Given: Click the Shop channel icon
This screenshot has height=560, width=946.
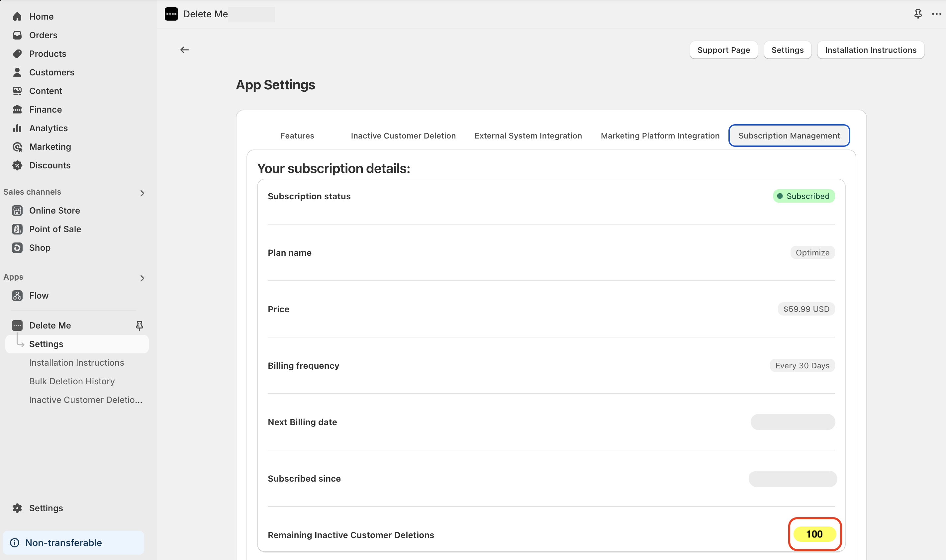Looking at the screenshot, I should point(17,247).
